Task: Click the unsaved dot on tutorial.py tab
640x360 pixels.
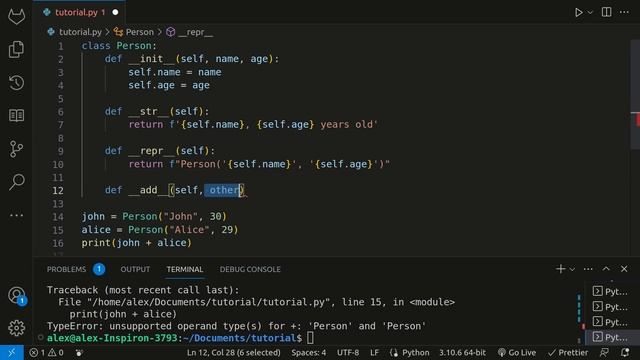Action: click(115, 12)
